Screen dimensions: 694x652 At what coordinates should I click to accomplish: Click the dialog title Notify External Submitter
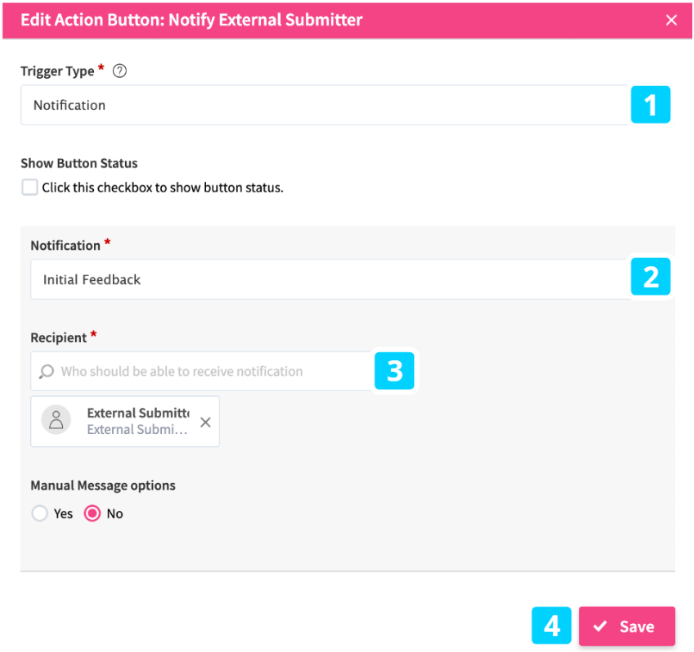(x=191, y=20)
